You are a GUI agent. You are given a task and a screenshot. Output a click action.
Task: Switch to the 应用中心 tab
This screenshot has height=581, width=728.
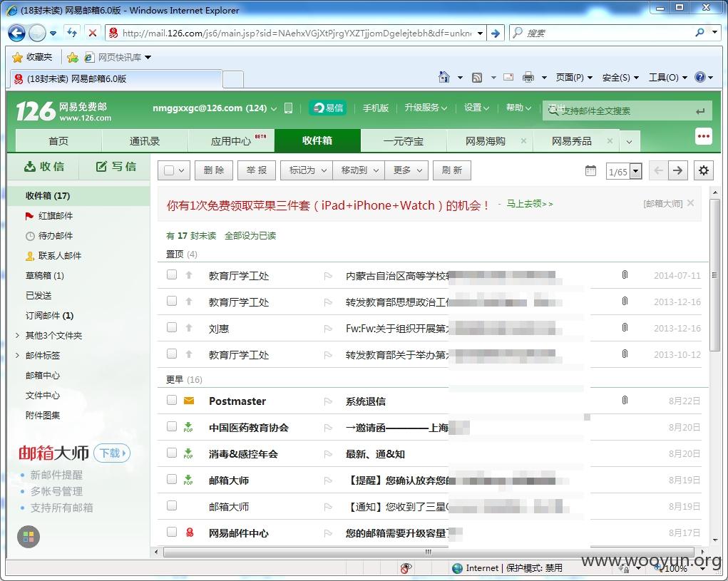tap(231, 141)
